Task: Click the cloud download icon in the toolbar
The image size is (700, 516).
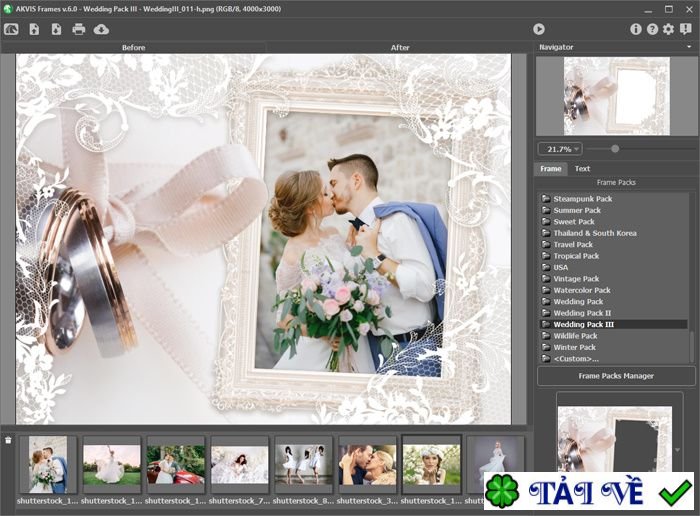Action: [x=101, y=29]
